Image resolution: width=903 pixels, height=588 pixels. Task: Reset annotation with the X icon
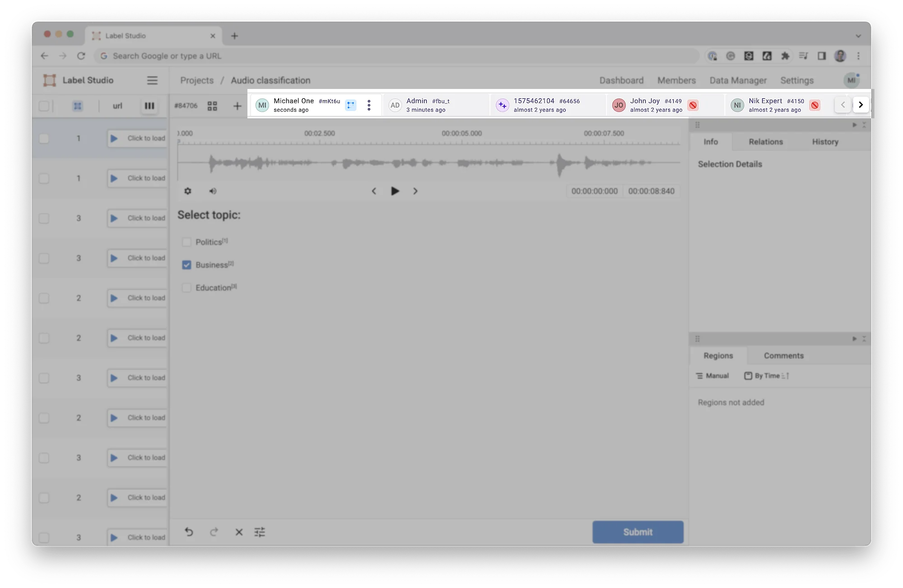[239, 532]
